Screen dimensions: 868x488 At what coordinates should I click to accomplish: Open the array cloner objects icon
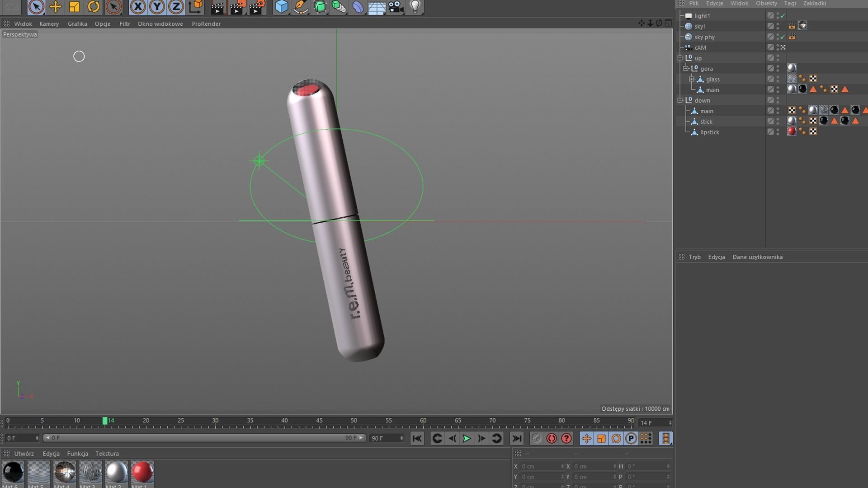pos(339,7)
